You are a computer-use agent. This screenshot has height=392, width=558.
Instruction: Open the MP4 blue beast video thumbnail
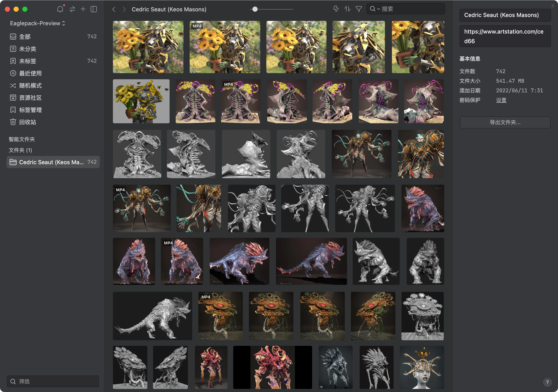click(182, 261)
